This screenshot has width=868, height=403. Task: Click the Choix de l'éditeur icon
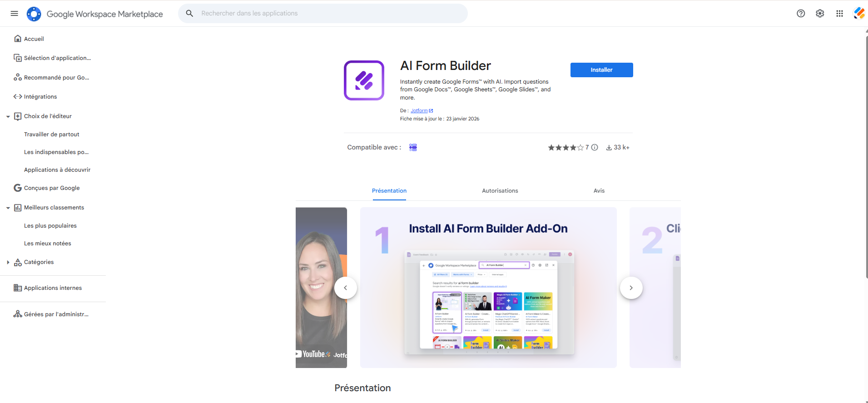point(18,116)
